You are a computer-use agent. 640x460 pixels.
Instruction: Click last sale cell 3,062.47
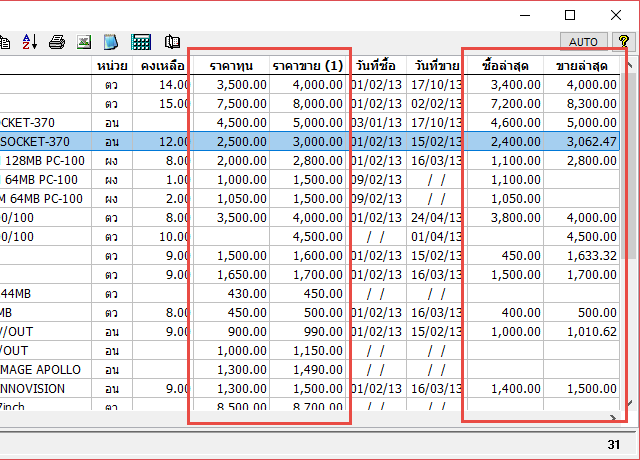[x=582, y=142]
